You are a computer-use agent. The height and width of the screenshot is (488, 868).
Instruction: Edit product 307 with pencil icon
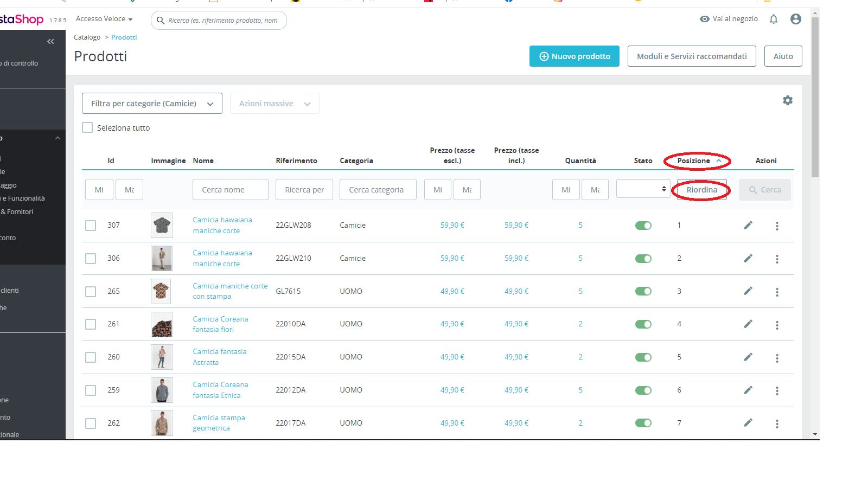[748, 225]
